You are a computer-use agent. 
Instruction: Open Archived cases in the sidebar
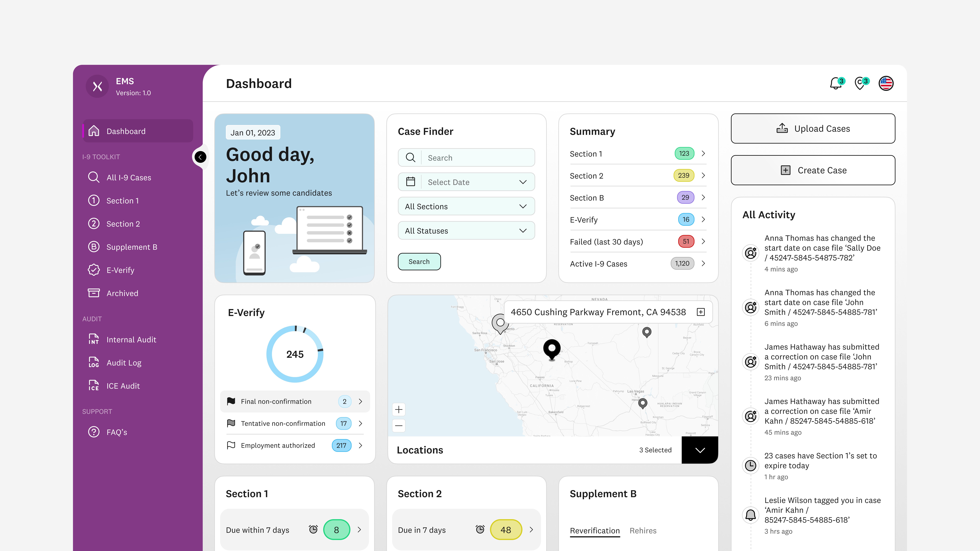pos(122,293)
